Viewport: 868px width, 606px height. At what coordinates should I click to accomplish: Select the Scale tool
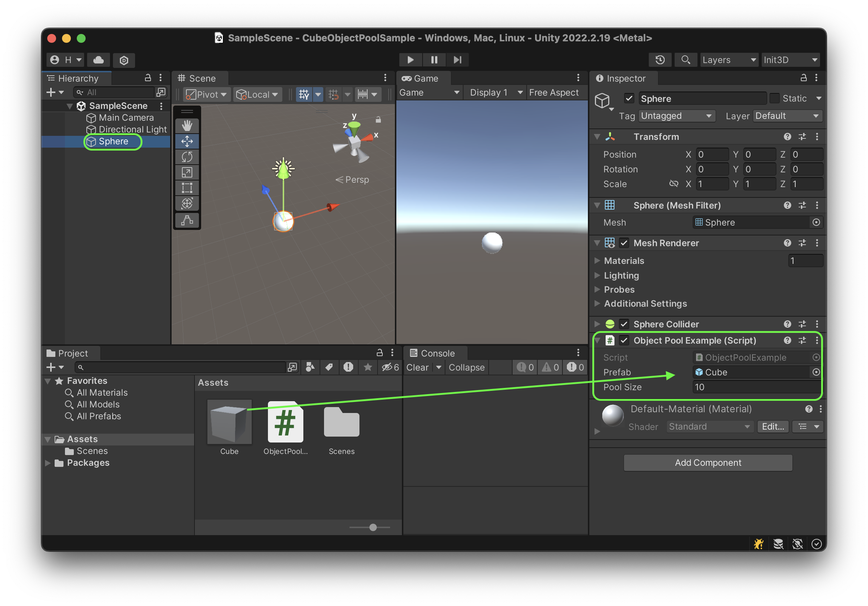point(187,172)
